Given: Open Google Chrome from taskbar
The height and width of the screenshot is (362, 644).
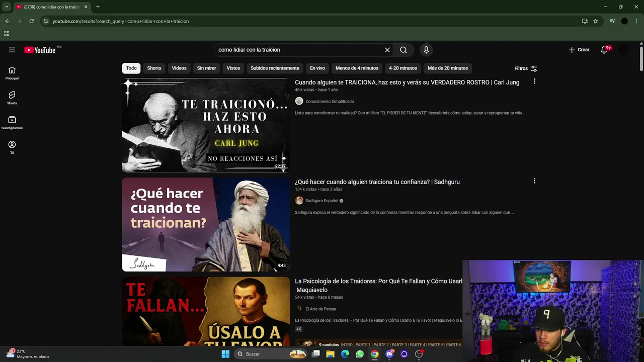Looking at the screenshot, I should [x=374, y=354].
